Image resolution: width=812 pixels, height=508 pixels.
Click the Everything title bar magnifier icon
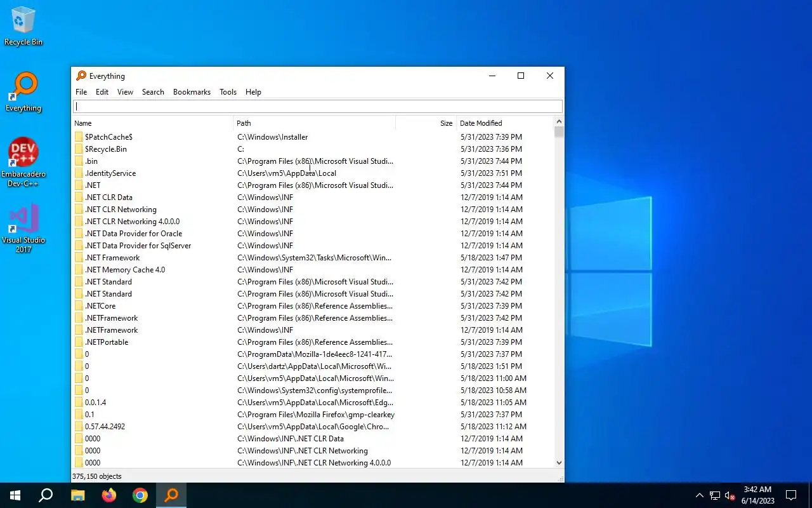(x=81, y=76)
